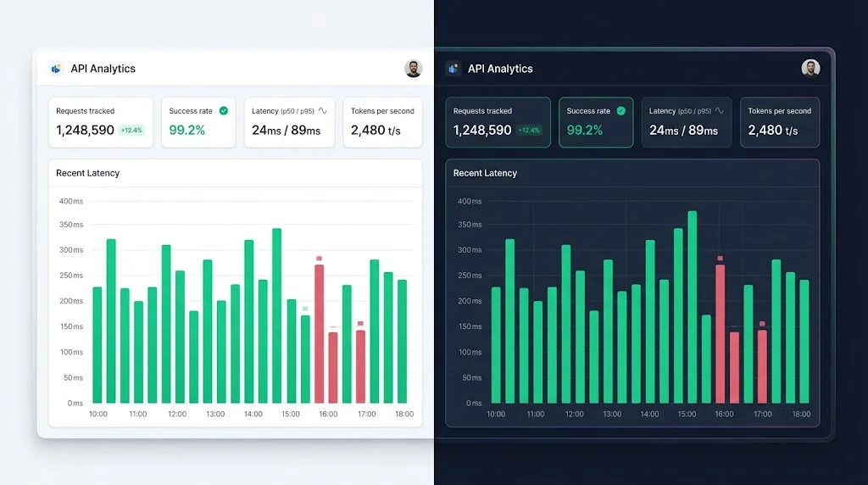Click 15:00 time label in dark chart

[687, 414]
